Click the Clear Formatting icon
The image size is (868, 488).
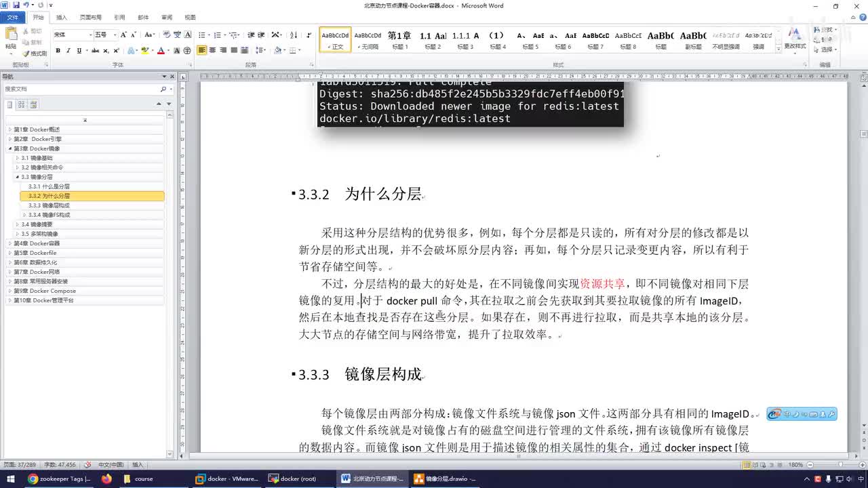pyautogui.click(x=167, y=35)
